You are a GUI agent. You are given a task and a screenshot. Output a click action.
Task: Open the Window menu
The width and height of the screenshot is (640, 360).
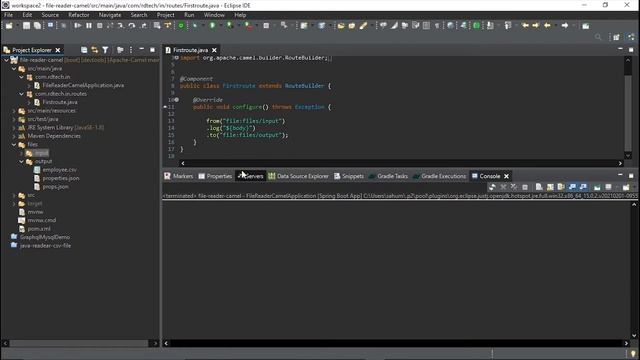(214, 15)
